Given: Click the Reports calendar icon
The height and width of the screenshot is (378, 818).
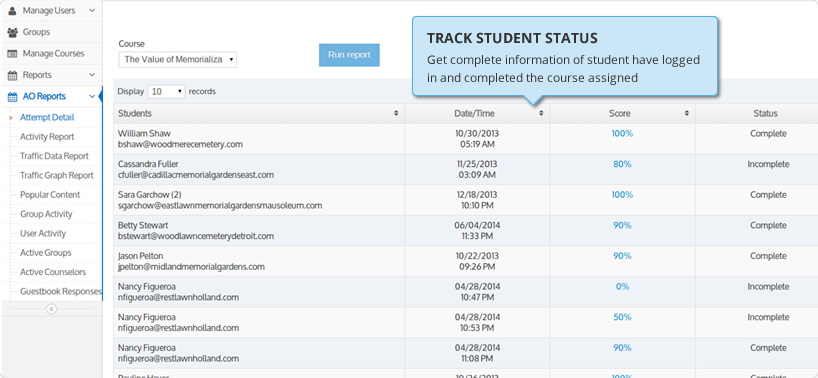Looking at the screenshot, I should coord(12,75).
